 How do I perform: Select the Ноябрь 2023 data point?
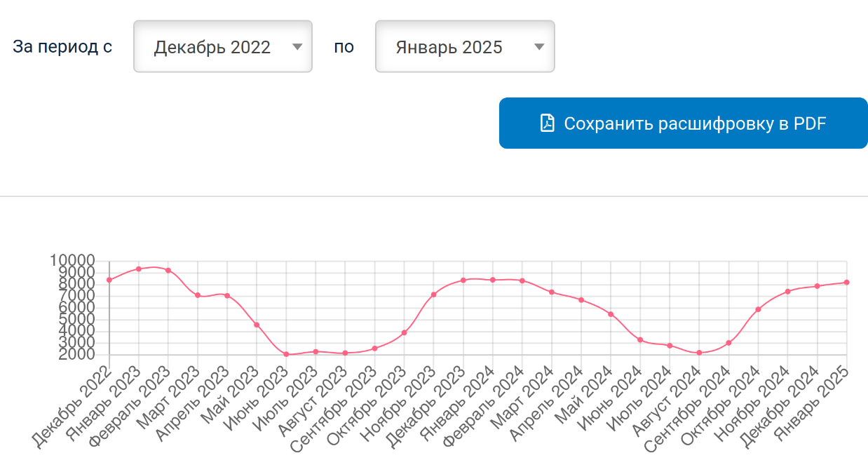click(434, 295)
